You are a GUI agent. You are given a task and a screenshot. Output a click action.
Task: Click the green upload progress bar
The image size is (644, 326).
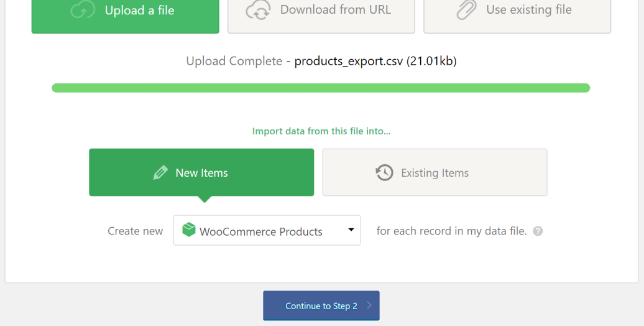[x=321, y=88]
